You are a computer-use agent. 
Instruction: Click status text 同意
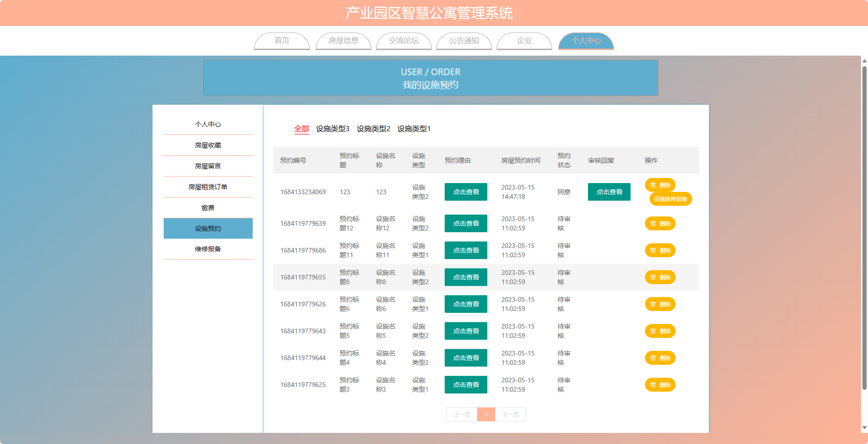564,192
